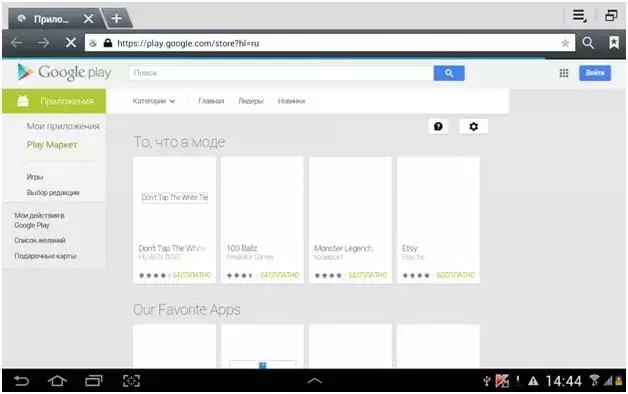Image resolution: width=628 pixels, height=394 pixels.
Task: Tap the USB status icon
Action: [487, 380]
